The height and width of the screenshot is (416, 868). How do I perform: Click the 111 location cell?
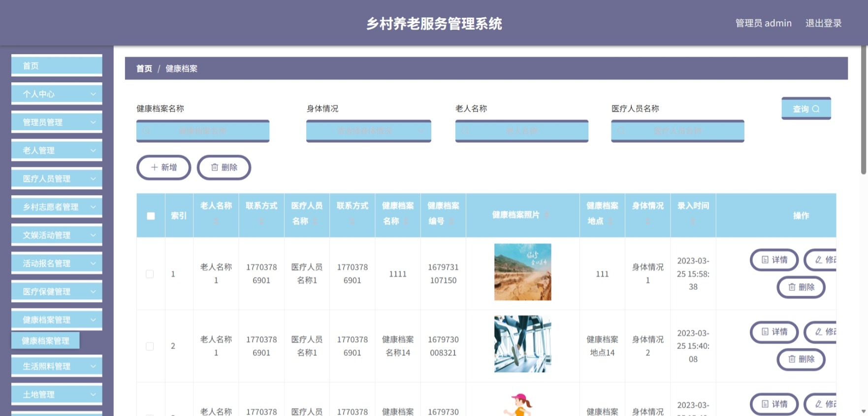pos(602,274)
